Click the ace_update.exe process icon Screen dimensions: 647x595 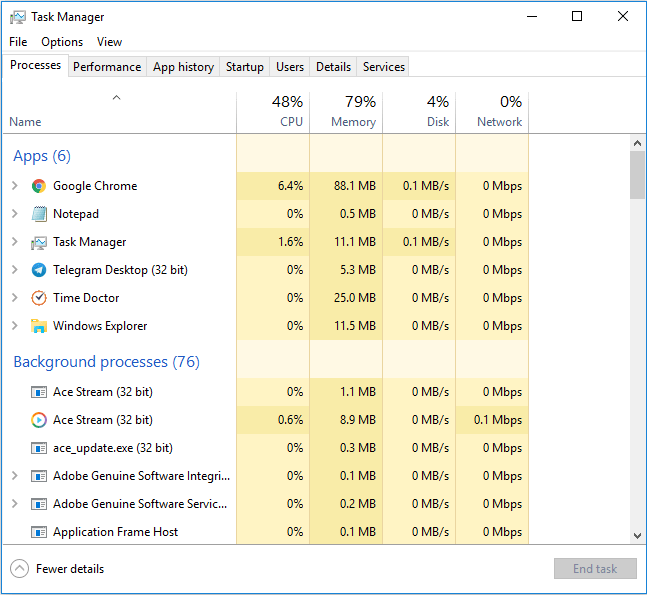39,448
